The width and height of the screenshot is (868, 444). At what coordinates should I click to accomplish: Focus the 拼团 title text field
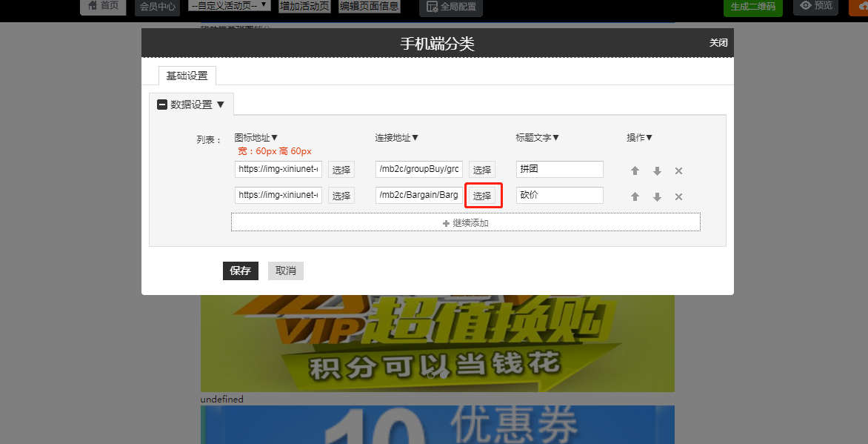(x=560, y=169)
